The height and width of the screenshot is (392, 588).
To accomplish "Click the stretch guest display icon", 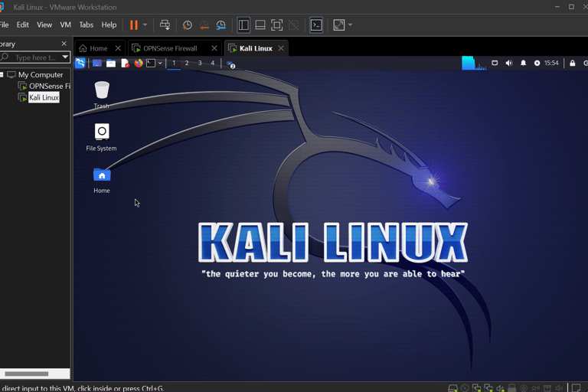I will [x=339, y=25].
